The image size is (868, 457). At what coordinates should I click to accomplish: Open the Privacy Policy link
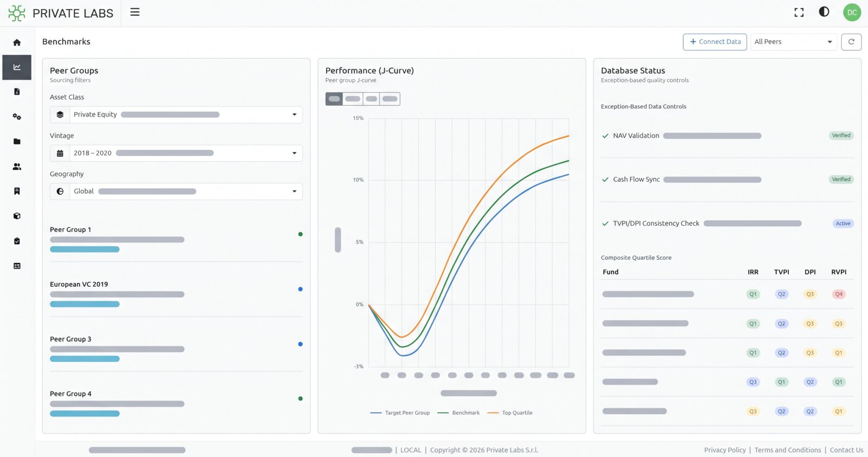pos(725,450)
